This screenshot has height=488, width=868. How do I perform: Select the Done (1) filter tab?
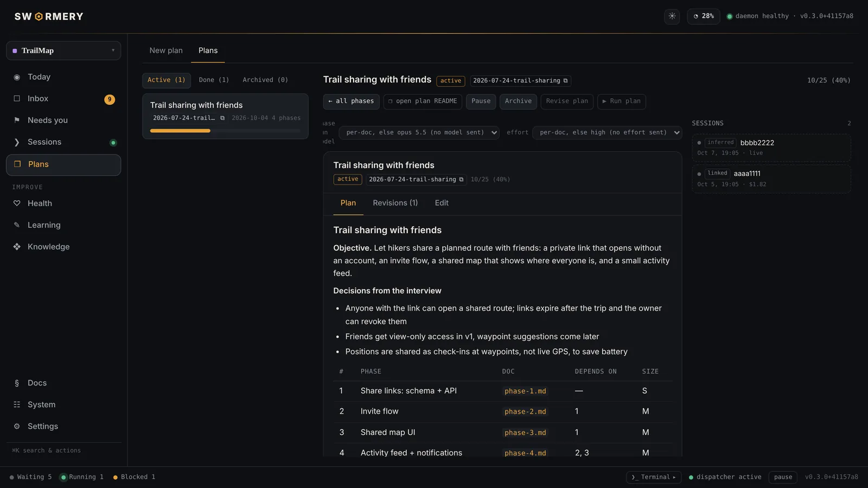(x=214, y=80)
